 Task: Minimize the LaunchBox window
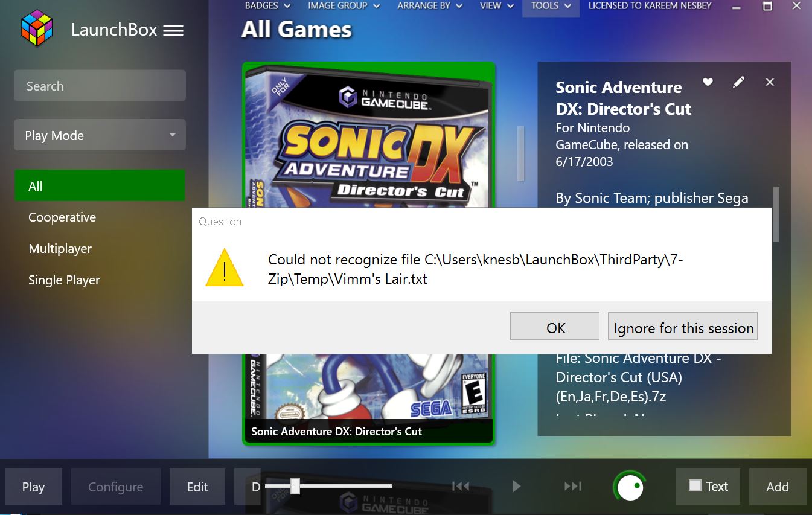click(736, 7)
